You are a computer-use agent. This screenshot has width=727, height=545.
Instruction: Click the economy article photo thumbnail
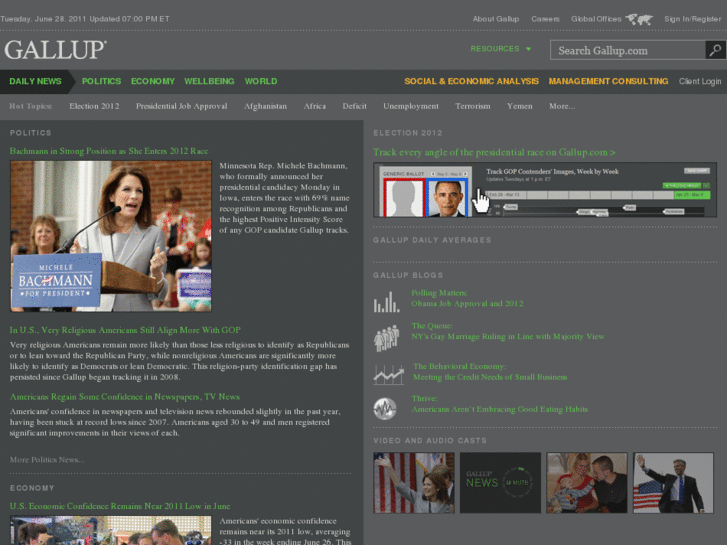click(x=111, y=530)
